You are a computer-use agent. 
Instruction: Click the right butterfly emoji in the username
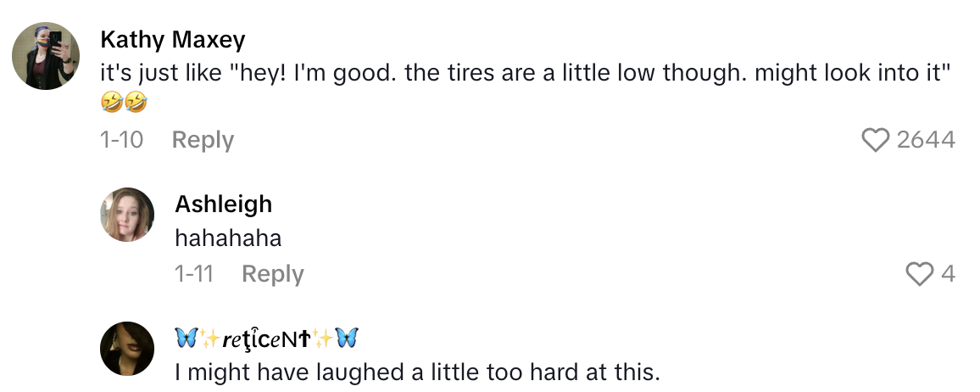coord(348,339)
